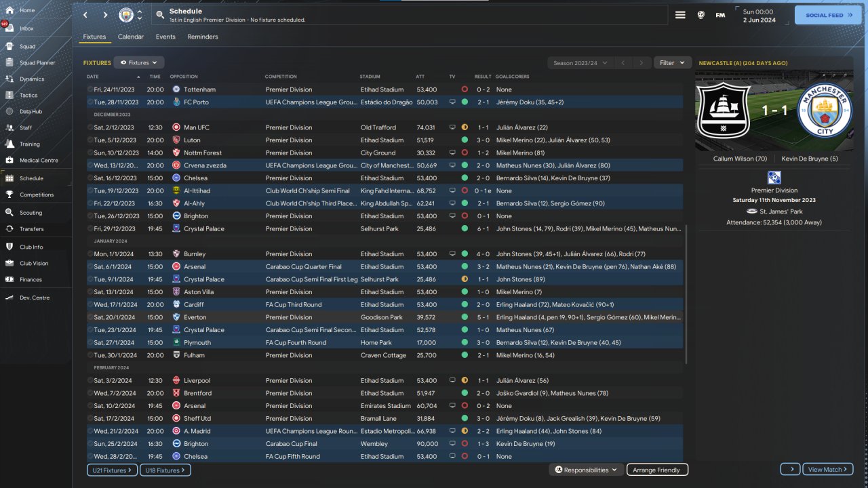Go back with the top-bar left arrow
868x488 pixels.
[85, 15]
